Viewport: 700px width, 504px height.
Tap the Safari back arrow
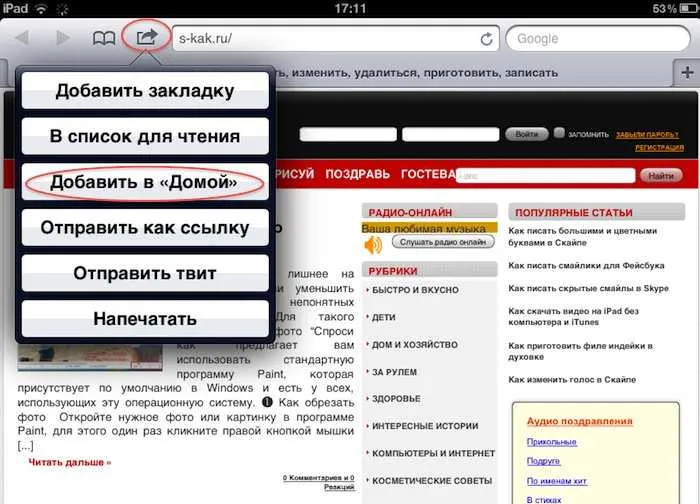pos(22,38)
